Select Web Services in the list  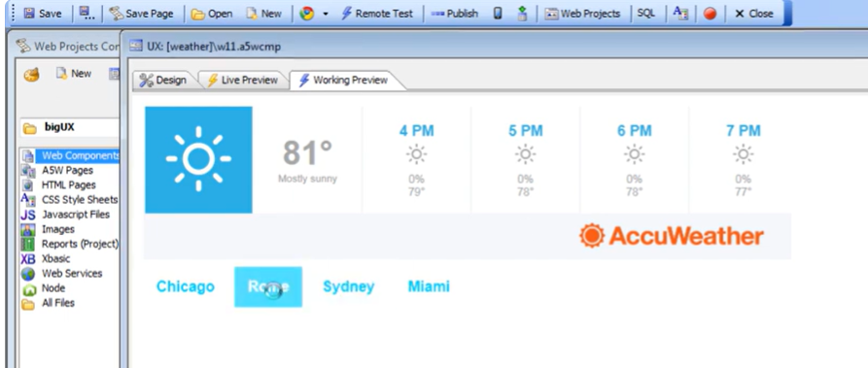[x=72, y=274]
